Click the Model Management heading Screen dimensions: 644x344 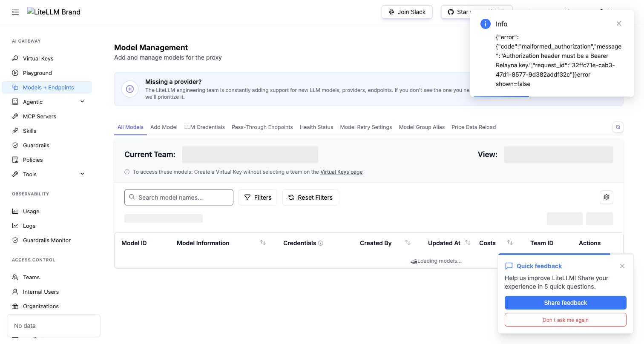151,48
